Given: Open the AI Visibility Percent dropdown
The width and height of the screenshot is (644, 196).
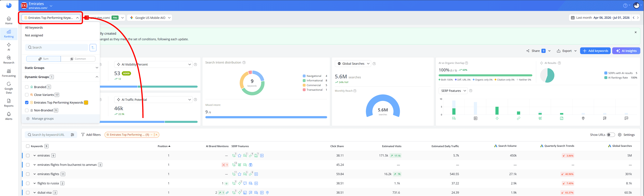Looking at the screenshot, I should (x=153, y=65).
